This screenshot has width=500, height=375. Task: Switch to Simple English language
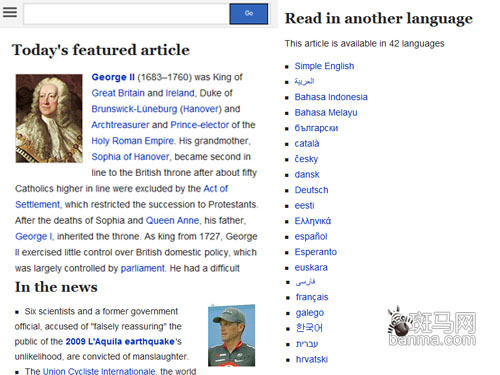click(324, 66)
